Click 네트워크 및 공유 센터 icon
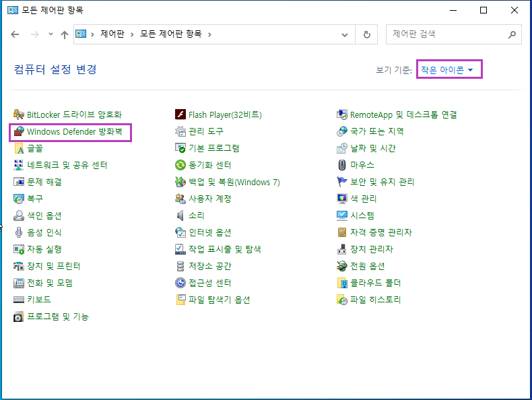This screenshot has width=532, height=400. pyautogui.click(x=19, y=165)
